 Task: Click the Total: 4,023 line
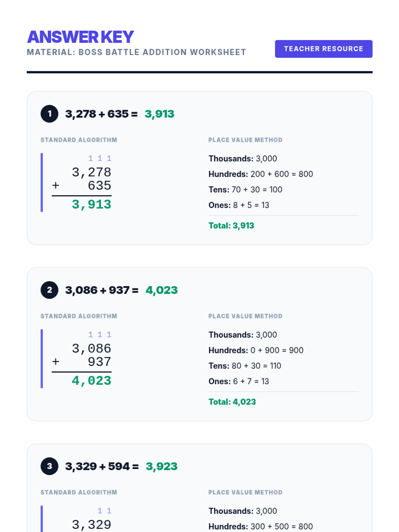coord(232,402)
